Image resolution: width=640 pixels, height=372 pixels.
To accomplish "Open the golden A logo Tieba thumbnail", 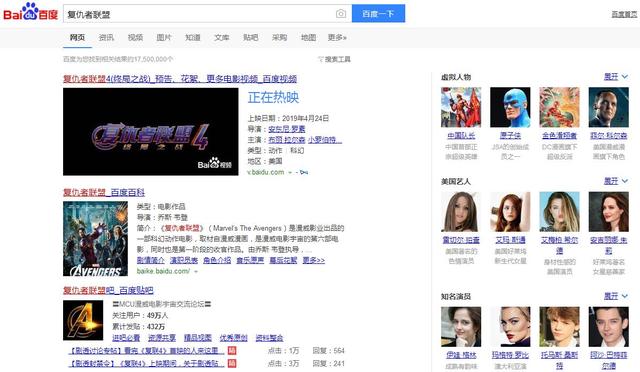I will tap(83, 320).
